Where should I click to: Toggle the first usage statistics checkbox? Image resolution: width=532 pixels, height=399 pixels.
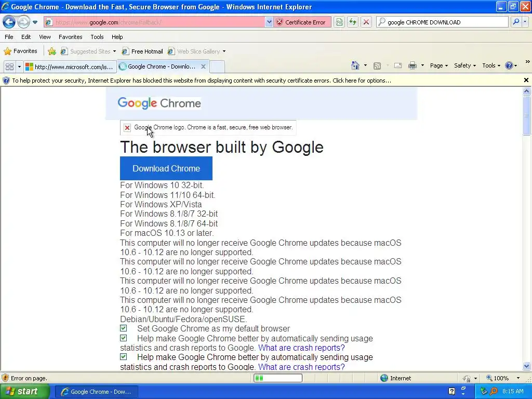(124, 338)
